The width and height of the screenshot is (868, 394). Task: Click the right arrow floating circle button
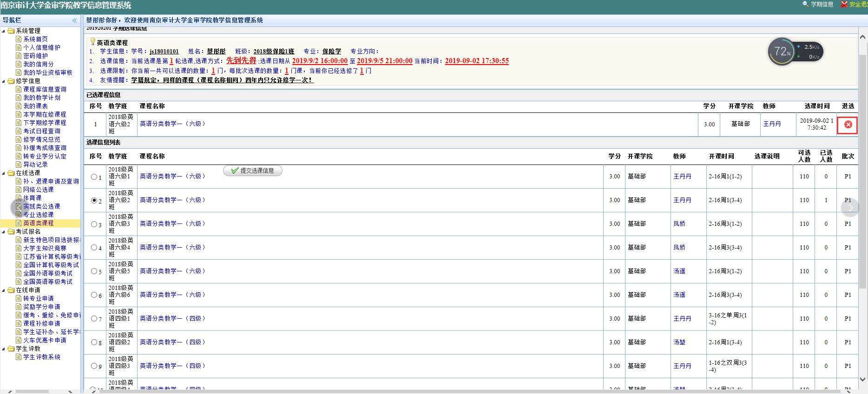point(850,208)
